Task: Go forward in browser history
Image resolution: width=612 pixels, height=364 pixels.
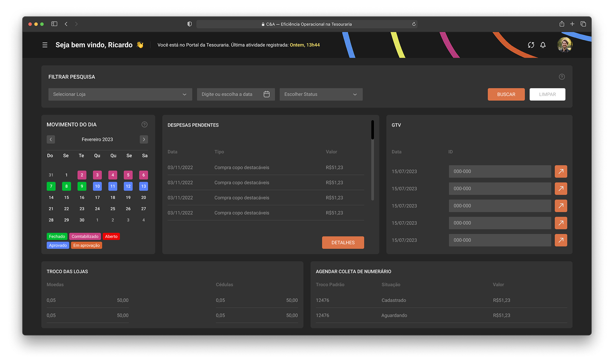Action: coord(76,24)
